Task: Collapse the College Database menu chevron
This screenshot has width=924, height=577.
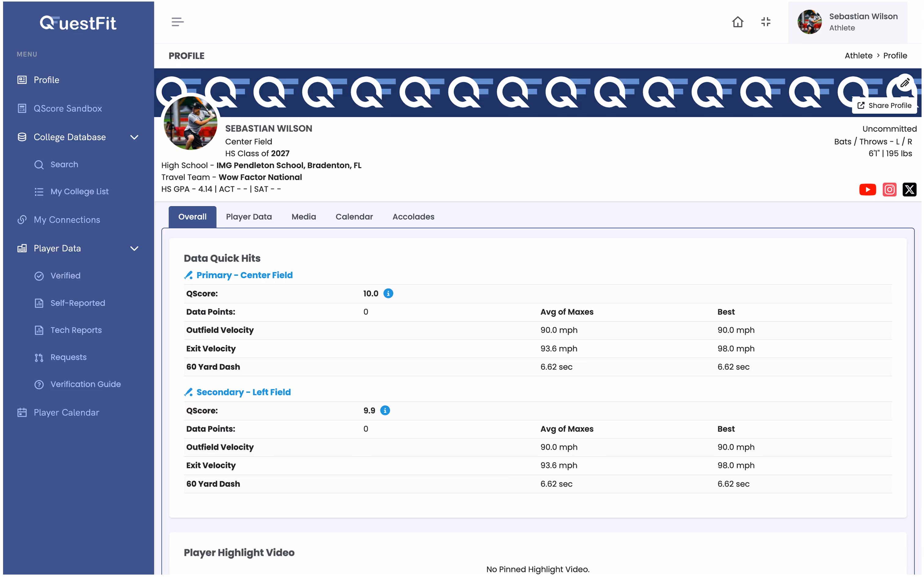Action: [134, 137]
